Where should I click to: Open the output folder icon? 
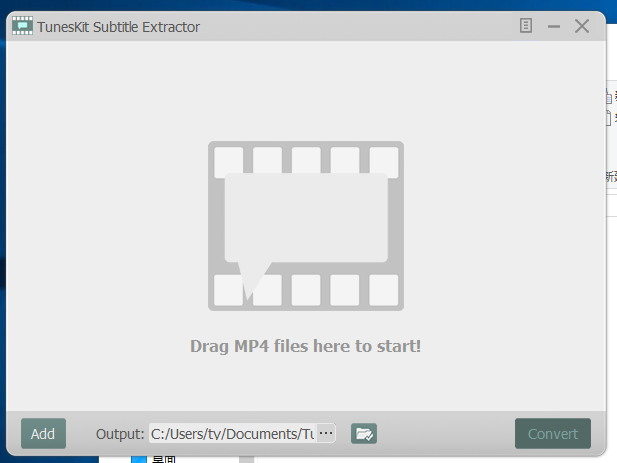coord(364,433)
